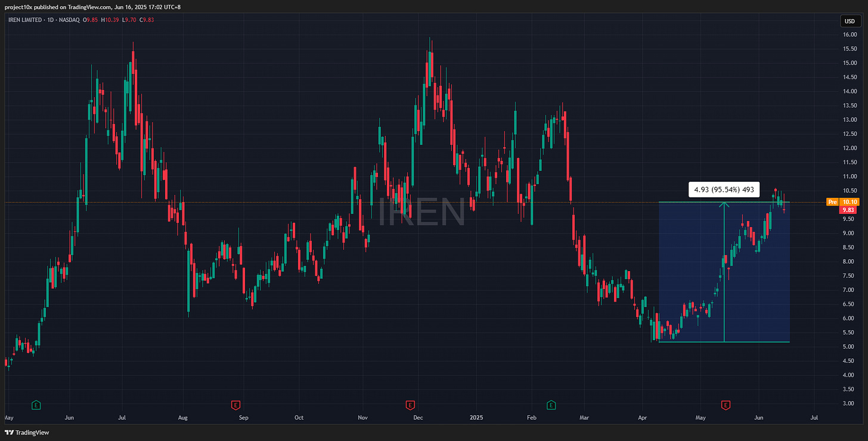Click the orange Pre 10.10 price label
The height and width of the screenshot is (441, 868).
(x=842, y=202)
